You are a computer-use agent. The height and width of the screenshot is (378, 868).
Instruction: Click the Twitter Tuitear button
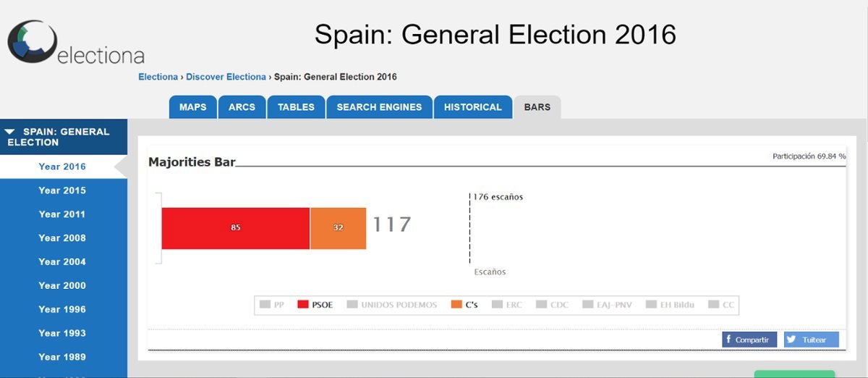pos(811,340)
